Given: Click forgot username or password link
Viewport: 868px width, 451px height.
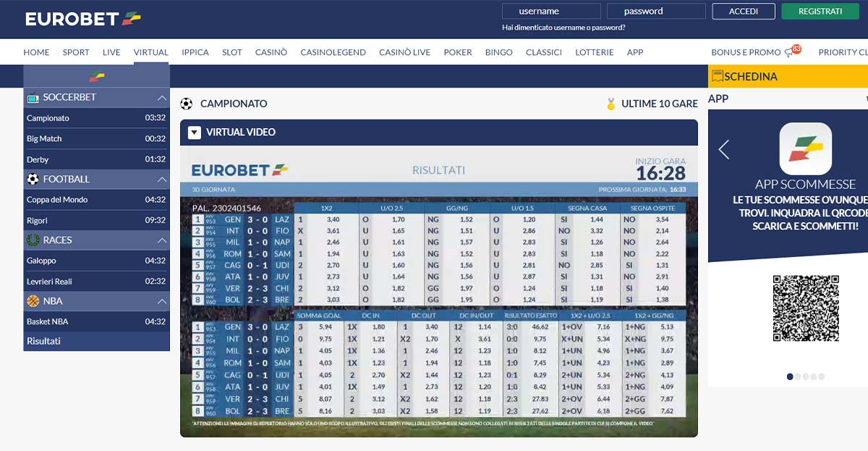Looking at the screenshot, I should (x=563, y=28).
